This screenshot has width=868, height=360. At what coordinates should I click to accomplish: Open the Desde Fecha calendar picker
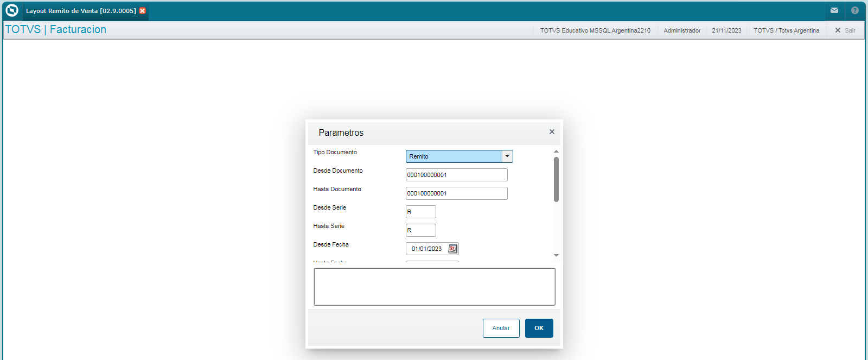(452, 249)
